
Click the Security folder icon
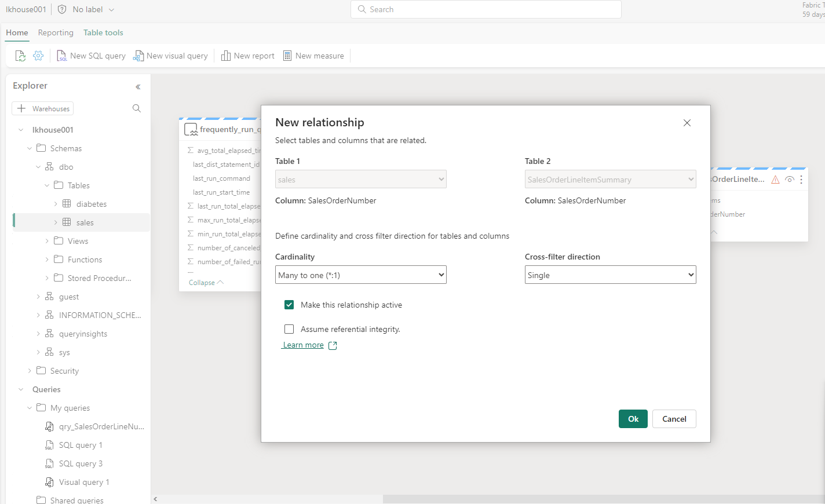(41, 371)
